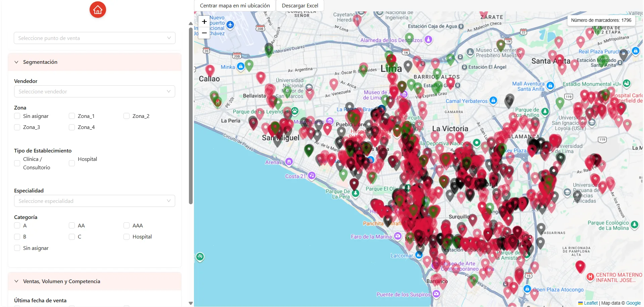
Task: Click the green marker beside Minka
Action: (x=249, y=65)
